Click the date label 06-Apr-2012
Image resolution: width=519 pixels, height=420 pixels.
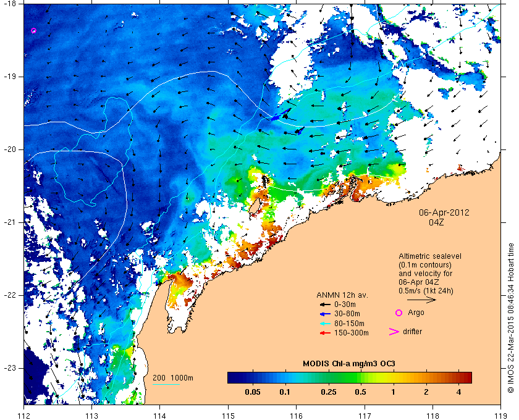444,212
